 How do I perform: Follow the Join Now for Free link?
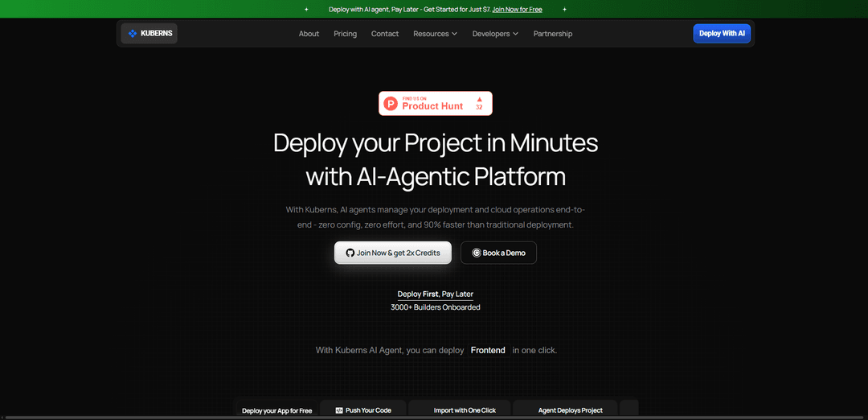(517, 10)
